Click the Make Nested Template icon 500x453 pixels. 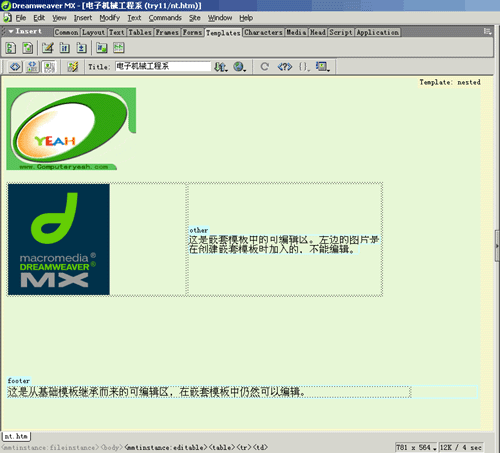click(27, 48)
